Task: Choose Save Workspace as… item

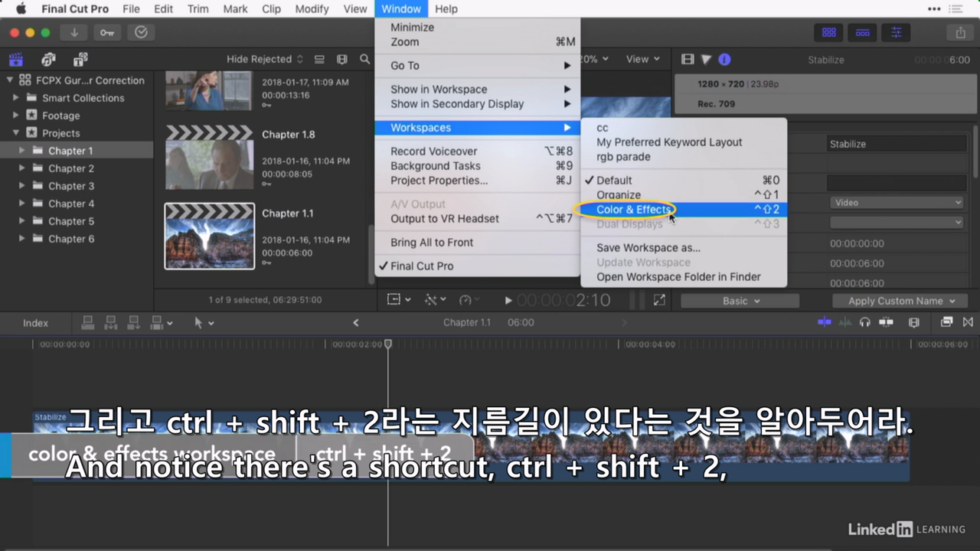Action: pos(684,248)
